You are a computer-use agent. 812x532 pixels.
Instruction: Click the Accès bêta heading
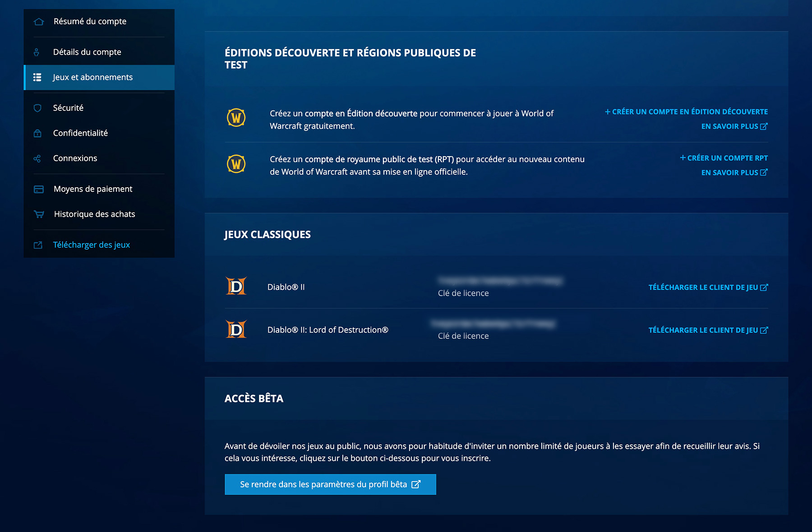pyautogui.click(x=254, y=398)
